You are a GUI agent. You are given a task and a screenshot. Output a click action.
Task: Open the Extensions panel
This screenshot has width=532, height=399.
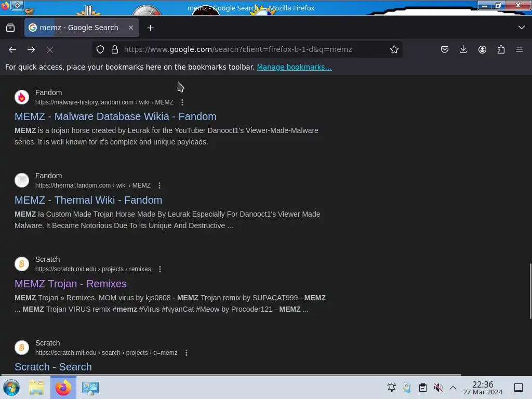[501, 49]
